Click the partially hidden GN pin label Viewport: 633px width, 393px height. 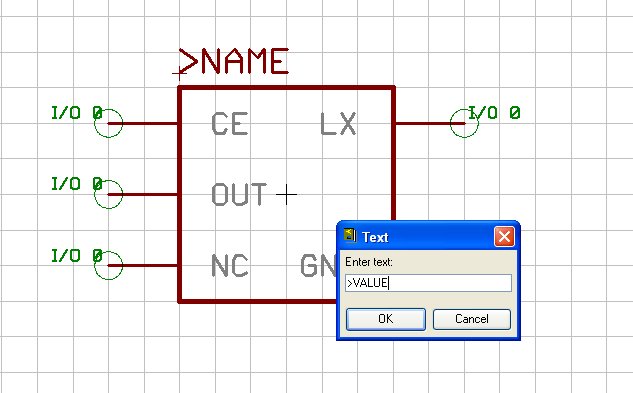coord(318,265)
